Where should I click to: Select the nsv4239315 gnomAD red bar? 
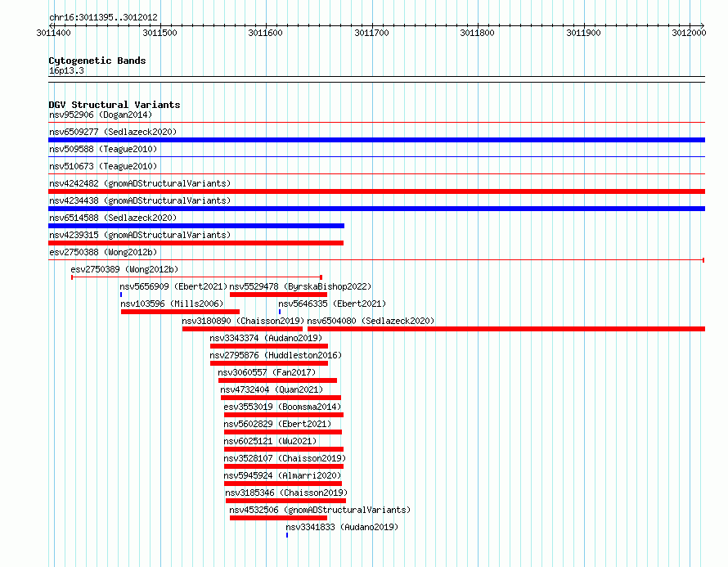(196, 243)
